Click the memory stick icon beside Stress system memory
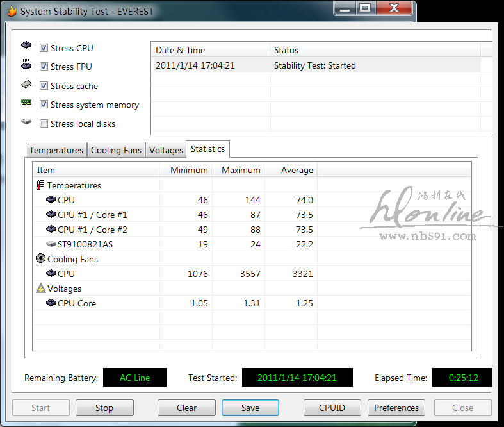 point(26,103)
